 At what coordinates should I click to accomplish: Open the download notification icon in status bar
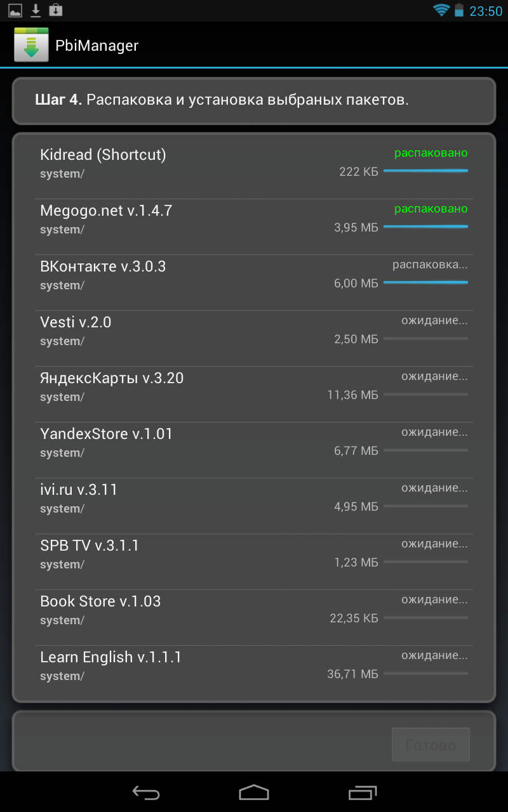coord(36,10)
